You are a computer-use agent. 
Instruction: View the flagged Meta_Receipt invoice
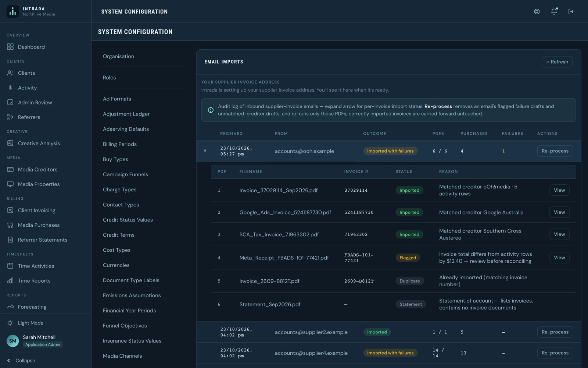559,258
